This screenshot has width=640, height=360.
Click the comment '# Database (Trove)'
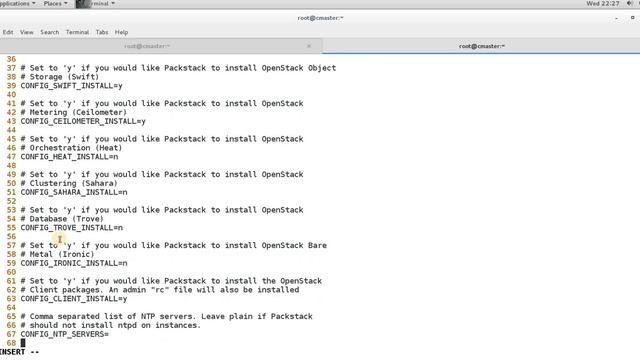pos(62,219)
